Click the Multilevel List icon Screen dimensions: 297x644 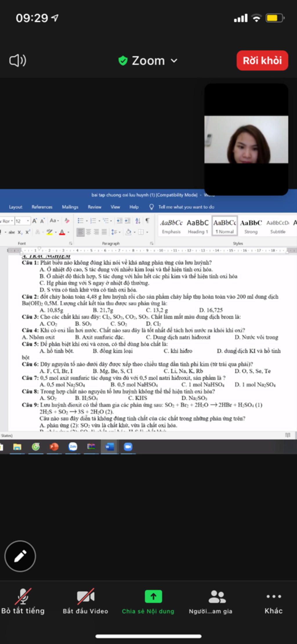click(x=106, y=221)
